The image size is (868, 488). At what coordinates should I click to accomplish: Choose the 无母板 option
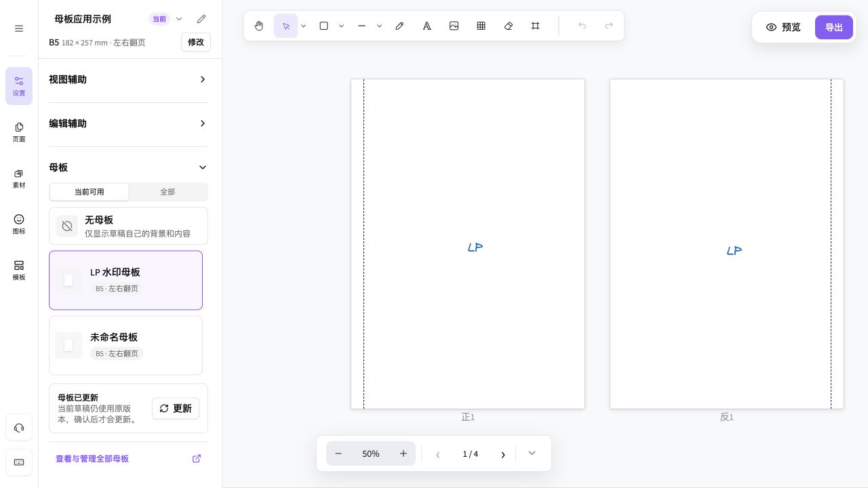click(128, 226)
